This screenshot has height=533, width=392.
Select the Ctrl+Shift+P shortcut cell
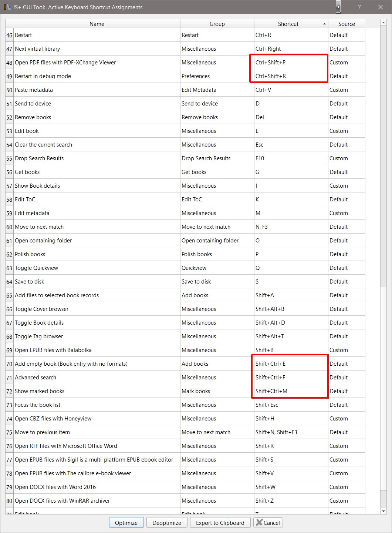coord(291,63)
